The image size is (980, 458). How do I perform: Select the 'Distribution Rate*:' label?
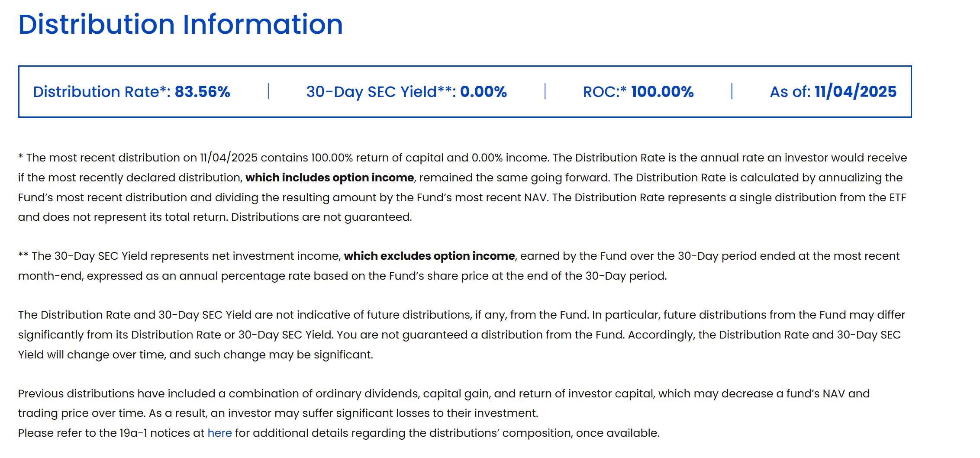(x=102, y=92)
